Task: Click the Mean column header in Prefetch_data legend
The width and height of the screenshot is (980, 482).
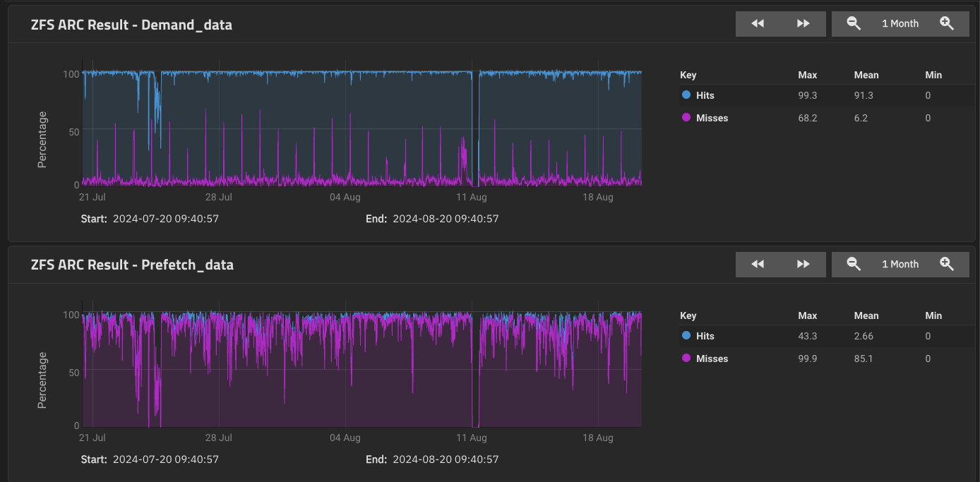Action: click(866, 315)
